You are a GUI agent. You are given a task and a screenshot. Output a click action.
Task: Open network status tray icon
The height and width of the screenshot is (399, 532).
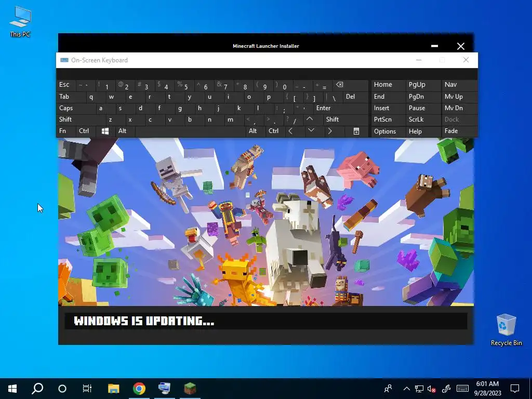[x=419, y=389]
